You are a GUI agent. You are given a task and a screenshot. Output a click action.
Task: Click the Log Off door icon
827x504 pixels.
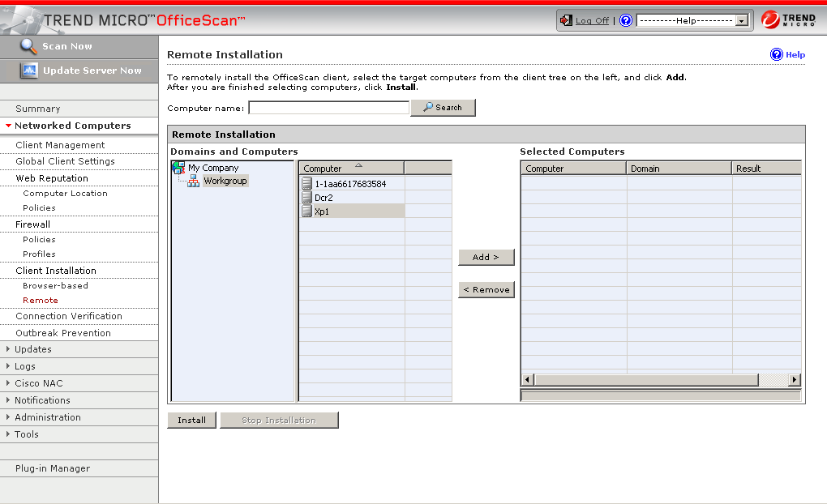tap(566, 20)
